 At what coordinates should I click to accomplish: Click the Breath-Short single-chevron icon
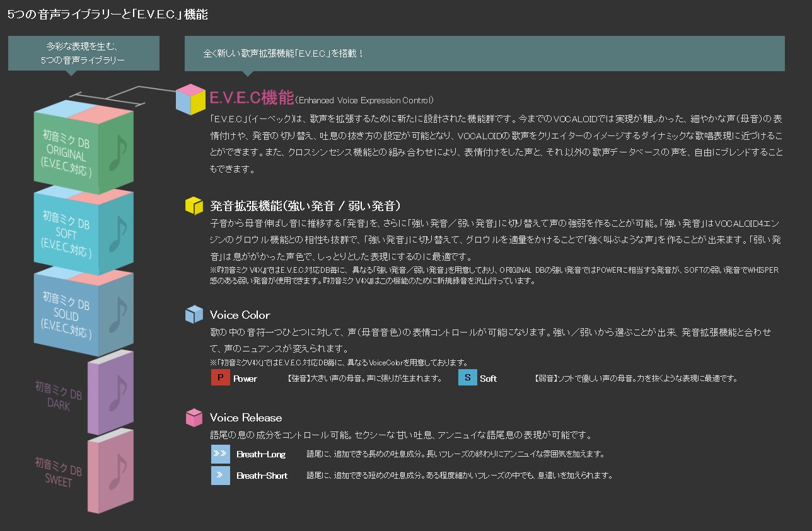221,475
